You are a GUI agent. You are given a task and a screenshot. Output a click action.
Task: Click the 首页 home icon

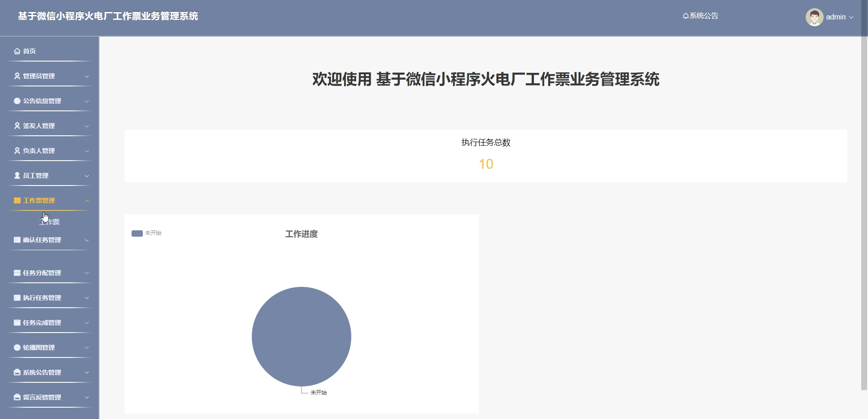pyautogui.click(x=17, y=51)
